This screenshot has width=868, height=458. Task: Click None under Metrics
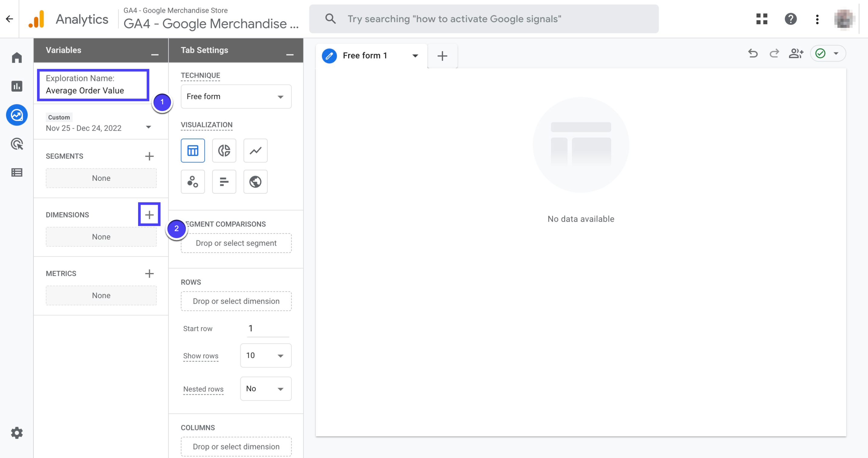tap(101, 295)
